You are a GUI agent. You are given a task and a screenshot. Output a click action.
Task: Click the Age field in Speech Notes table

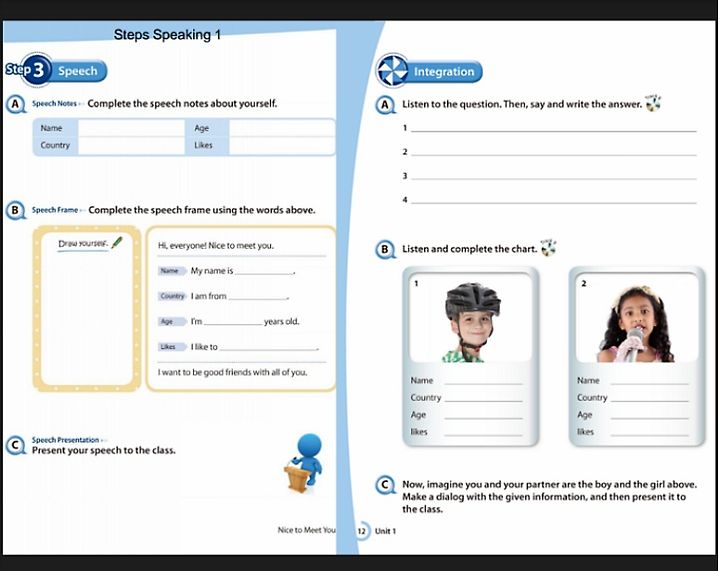[282, 128]
